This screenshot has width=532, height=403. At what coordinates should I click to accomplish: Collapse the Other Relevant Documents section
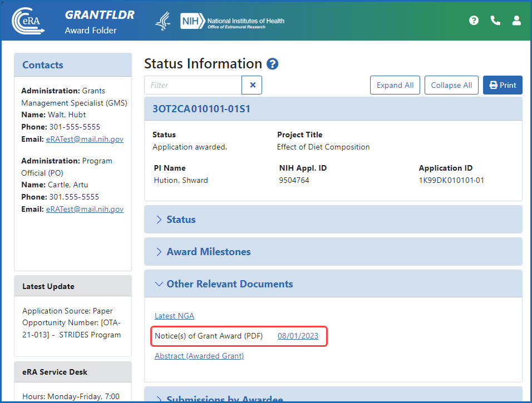click(x=333, y=283)
